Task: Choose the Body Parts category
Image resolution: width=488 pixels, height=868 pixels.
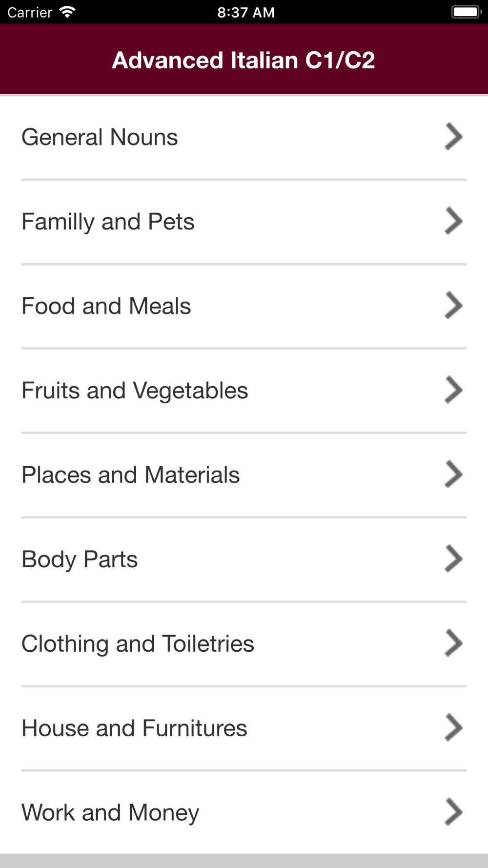Action: coord(244,560)
